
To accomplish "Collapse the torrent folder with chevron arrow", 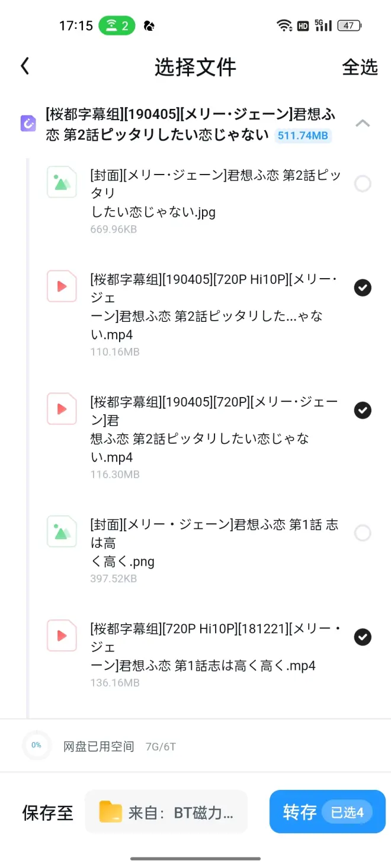I will click(363, 124).
